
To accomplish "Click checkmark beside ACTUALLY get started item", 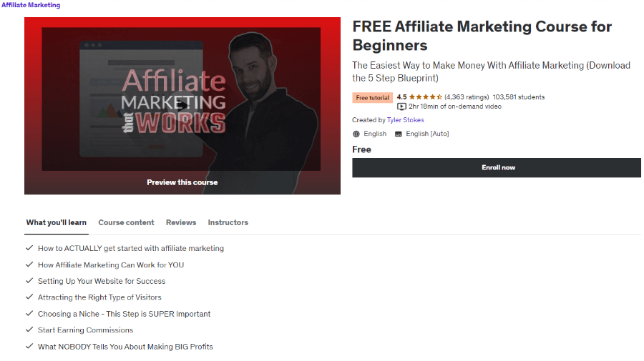I will coord(29,248).
